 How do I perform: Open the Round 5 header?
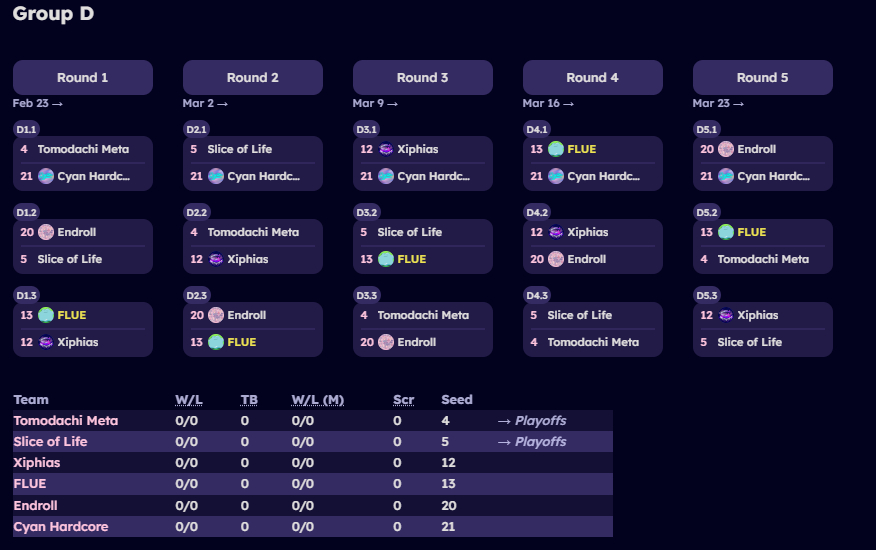point(763,78)
